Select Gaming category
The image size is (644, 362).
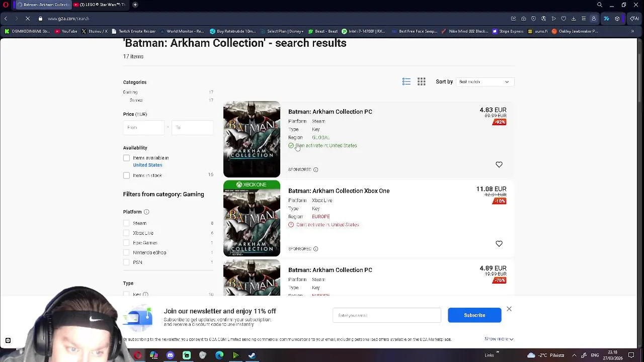pos(130,92)
